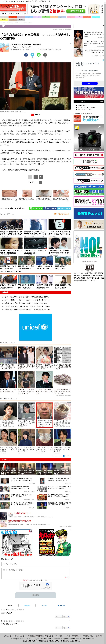Screen dimensions: 106x644
Task: Open the 育毛研究室 sidebar banner
Action: 89,168
